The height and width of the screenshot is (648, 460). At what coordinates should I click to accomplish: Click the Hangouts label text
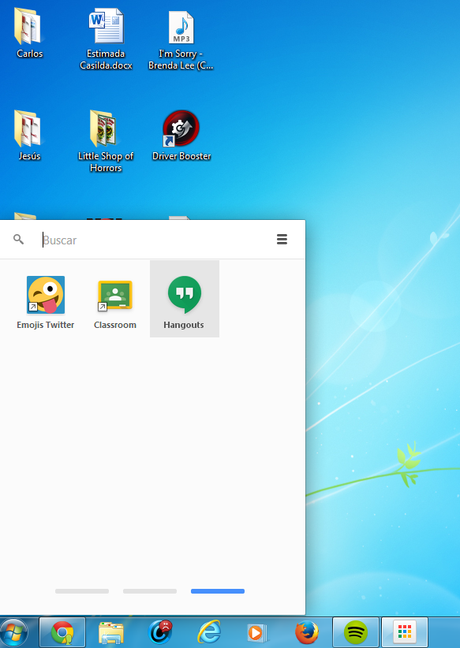point(184,325)
